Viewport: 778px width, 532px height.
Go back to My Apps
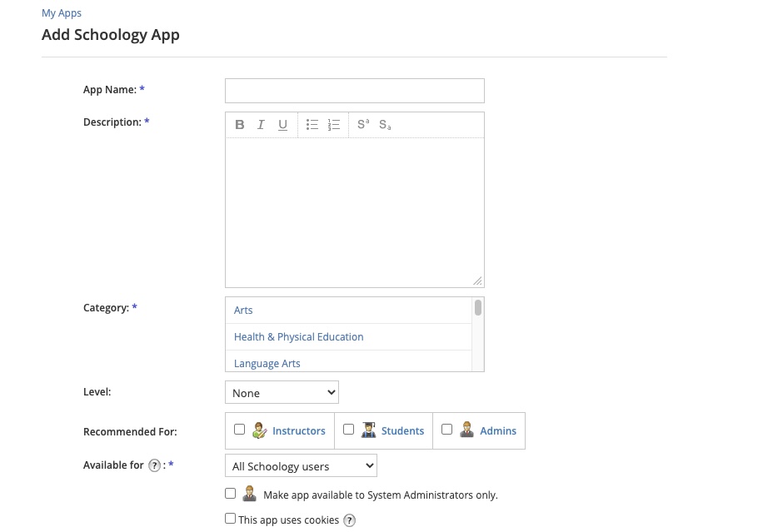pyautogui.click(x=62, y=13)
